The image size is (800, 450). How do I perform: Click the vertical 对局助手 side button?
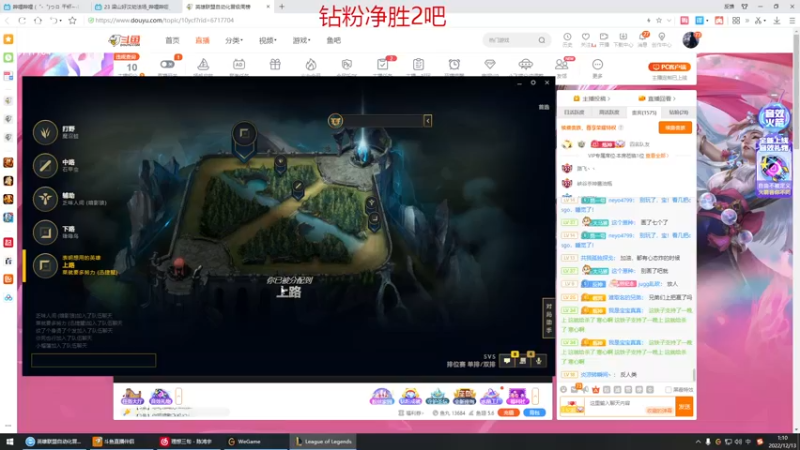tap(548, 318)
